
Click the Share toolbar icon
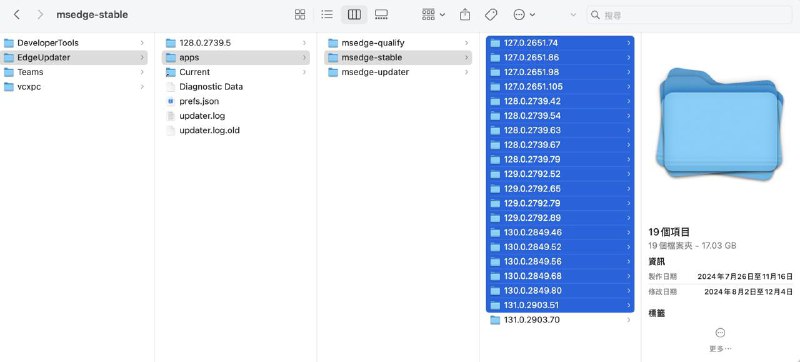click(x=465, y=15)
